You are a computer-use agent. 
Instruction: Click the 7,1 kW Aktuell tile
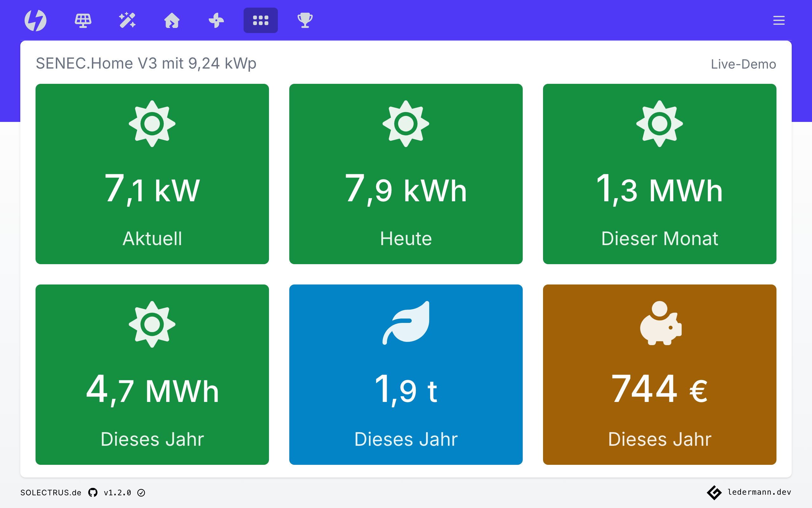pos(152,174)
